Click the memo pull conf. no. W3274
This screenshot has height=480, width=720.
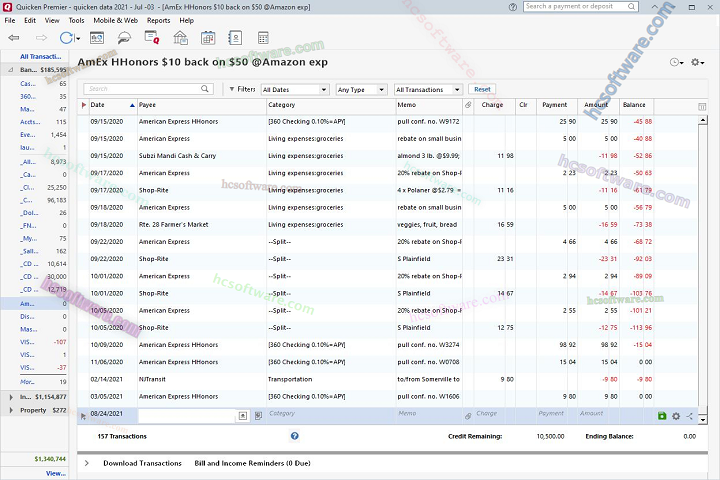tap(428, 345)
